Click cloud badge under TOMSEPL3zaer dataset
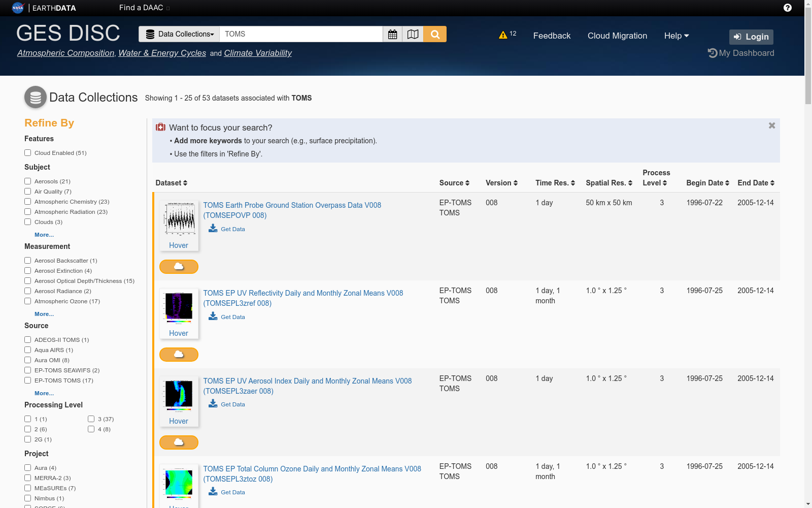 pyautogui.click(x=179, y=442)
